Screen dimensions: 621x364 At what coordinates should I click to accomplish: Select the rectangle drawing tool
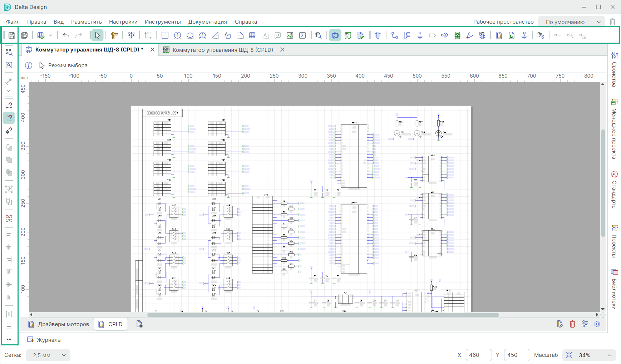coord(165,35)
